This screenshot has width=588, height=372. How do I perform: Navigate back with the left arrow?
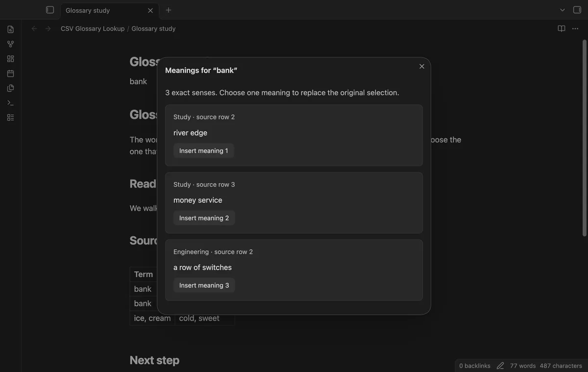34,29
